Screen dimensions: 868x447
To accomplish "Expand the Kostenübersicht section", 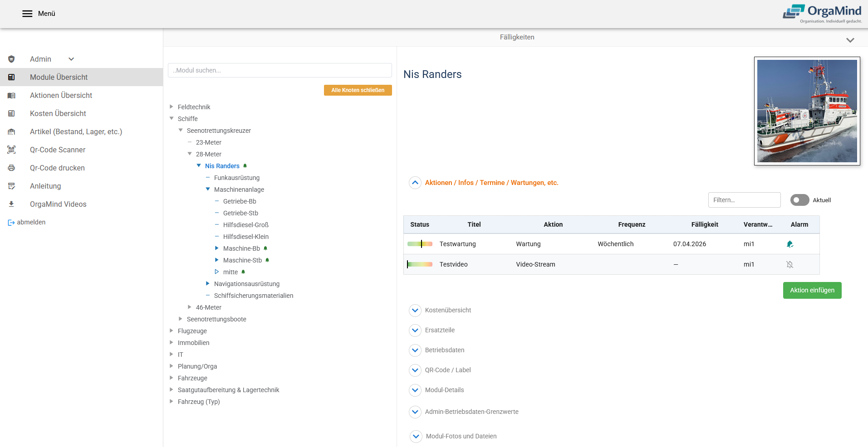I will pos(415,310).
